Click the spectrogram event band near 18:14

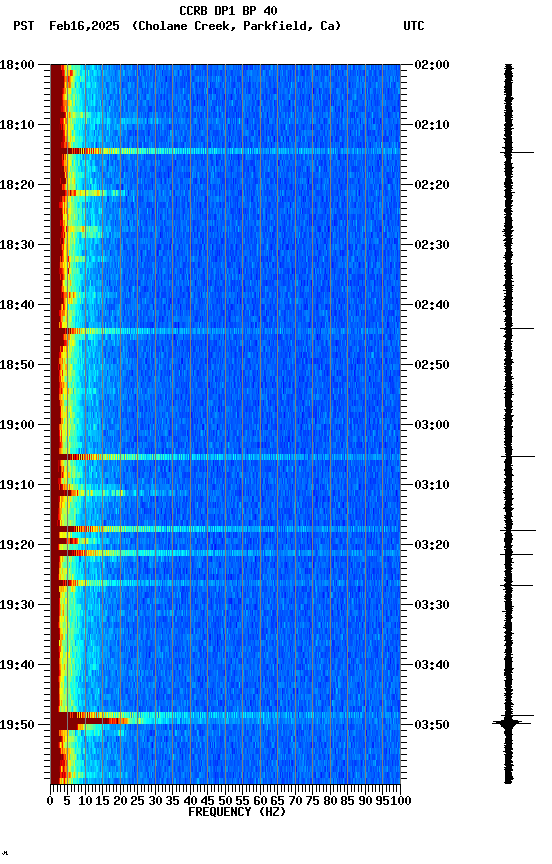tap(225, 151)
